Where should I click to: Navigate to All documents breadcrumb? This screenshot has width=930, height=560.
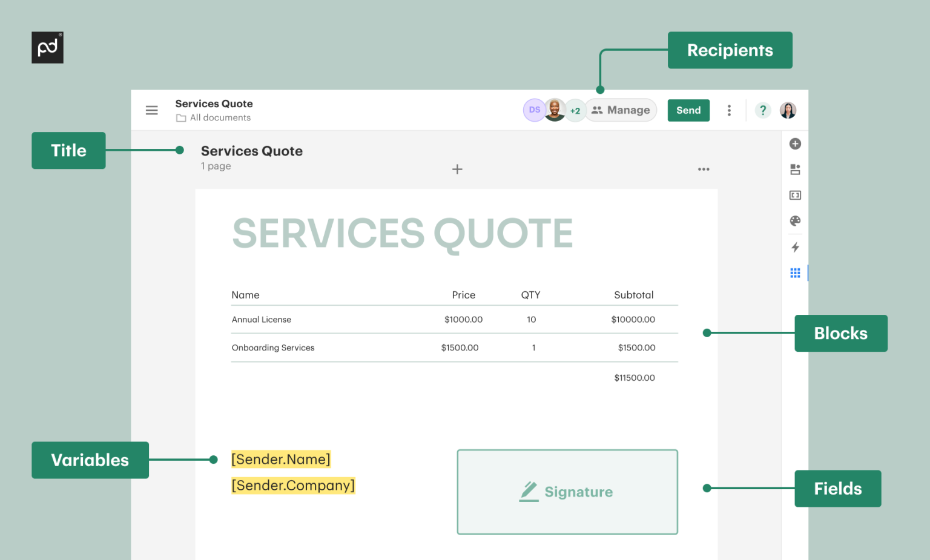tap(220, 117)
